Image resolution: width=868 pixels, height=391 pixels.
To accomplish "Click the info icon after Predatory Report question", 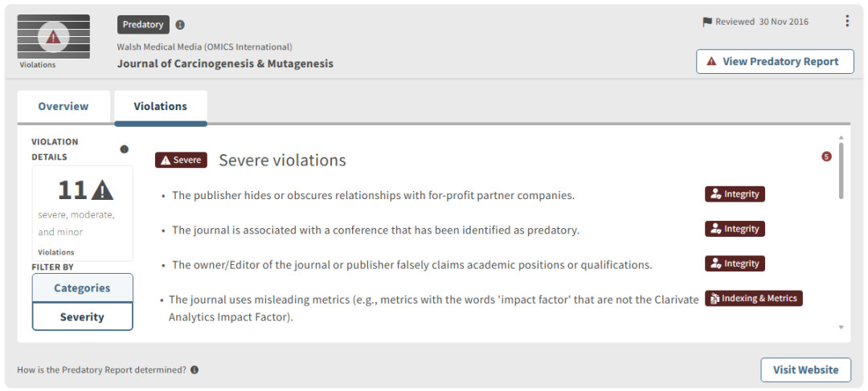I will click(x=194, y=370).
